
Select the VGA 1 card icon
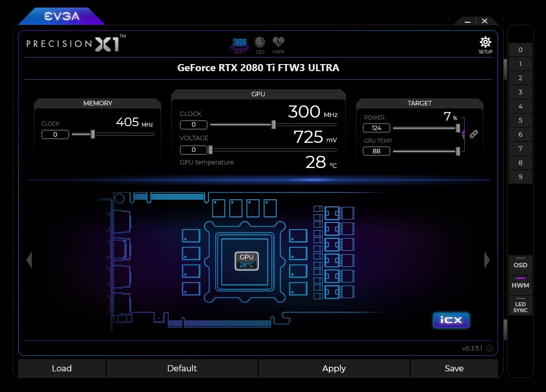pyautogui.click(x=239, y=45)
